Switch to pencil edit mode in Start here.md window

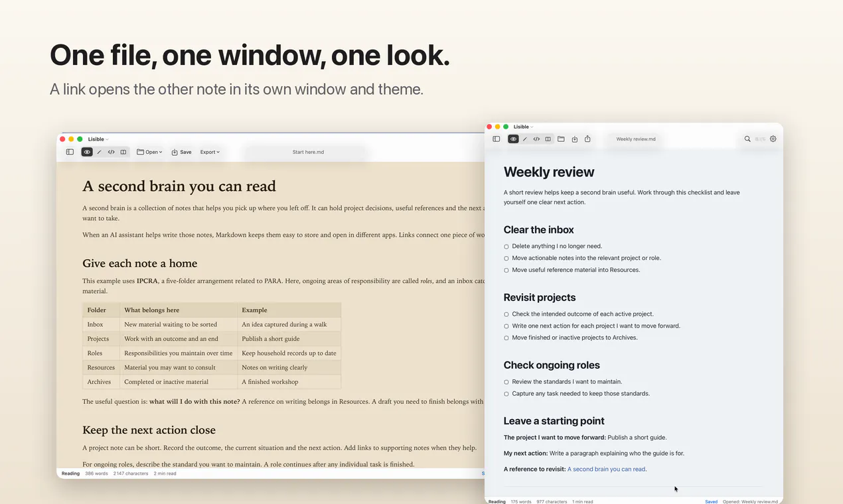tap(99, 152)
